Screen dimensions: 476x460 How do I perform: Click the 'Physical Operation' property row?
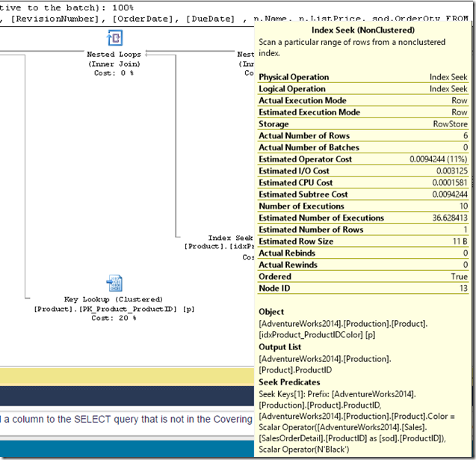[x=363, y=77]
